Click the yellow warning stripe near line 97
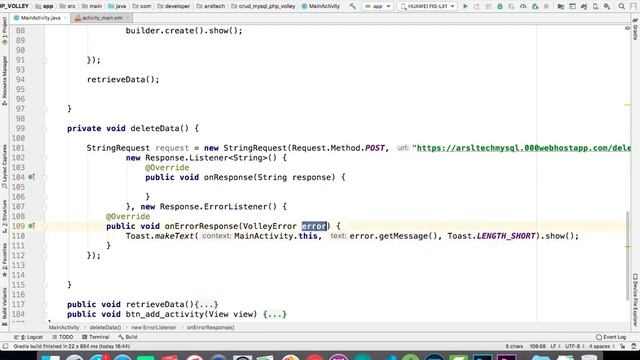Screen dimensions: 640x360 (628, 105)
